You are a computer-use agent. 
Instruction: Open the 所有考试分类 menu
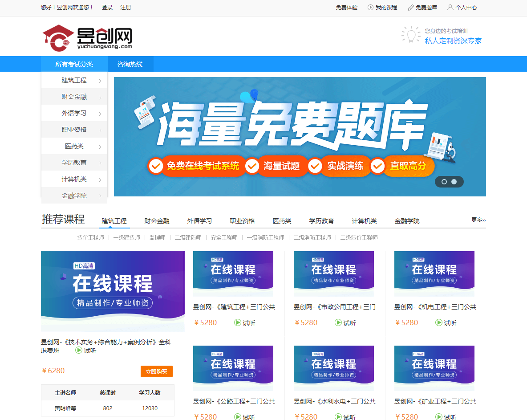coord(74,64)
